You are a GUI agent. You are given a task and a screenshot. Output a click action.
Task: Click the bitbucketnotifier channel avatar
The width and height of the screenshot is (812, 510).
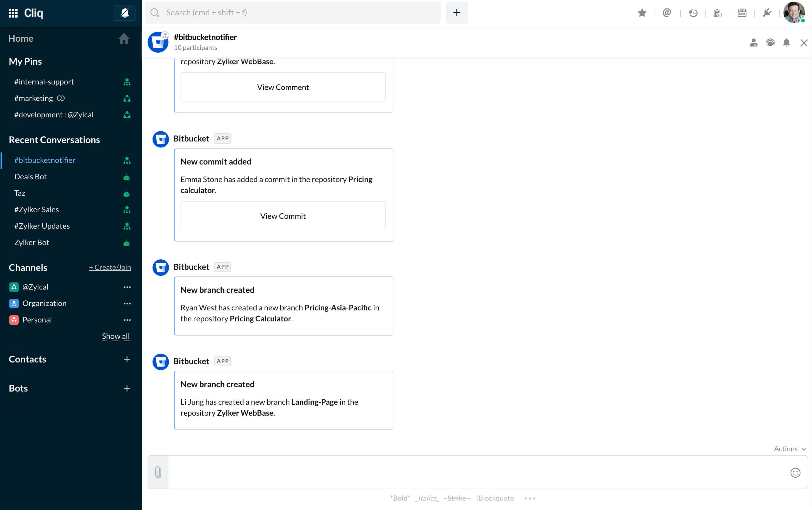(158, 42)
